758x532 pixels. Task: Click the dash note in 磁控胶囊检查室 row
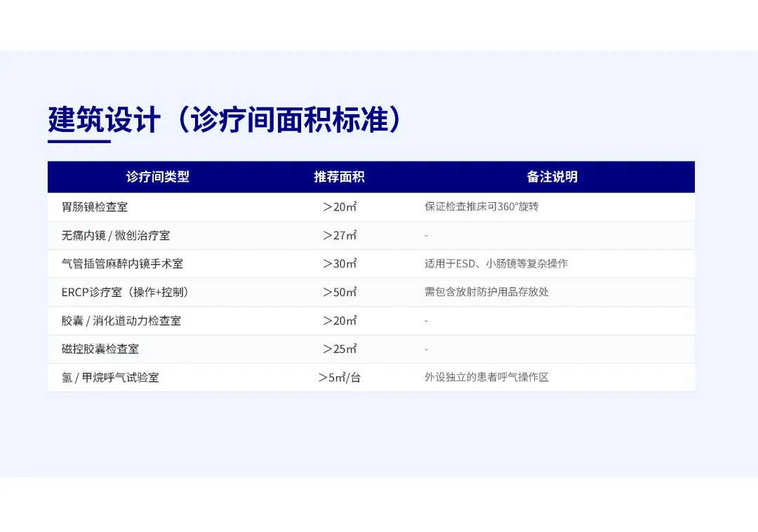coord(427,349)
